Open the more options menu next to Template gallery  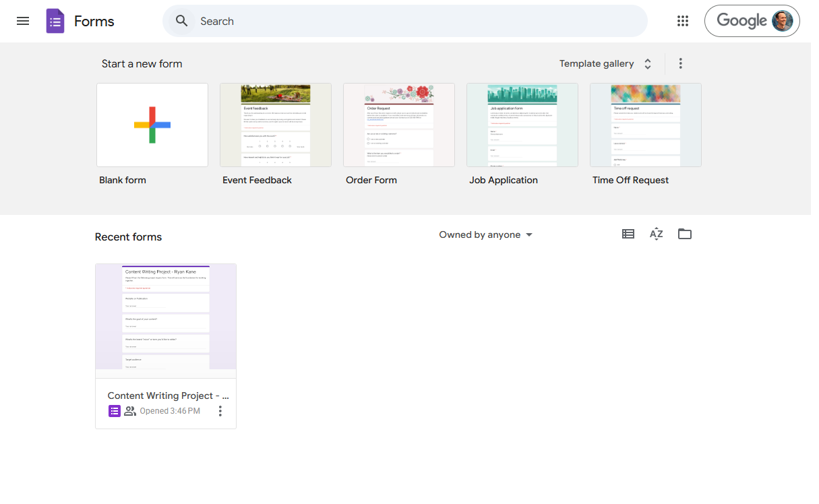click(681, 63)
